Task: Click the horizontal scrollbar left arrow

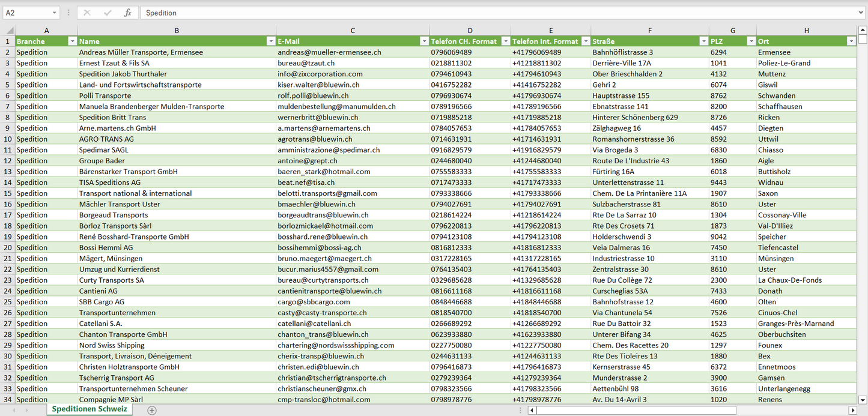Action: point(532,410)
